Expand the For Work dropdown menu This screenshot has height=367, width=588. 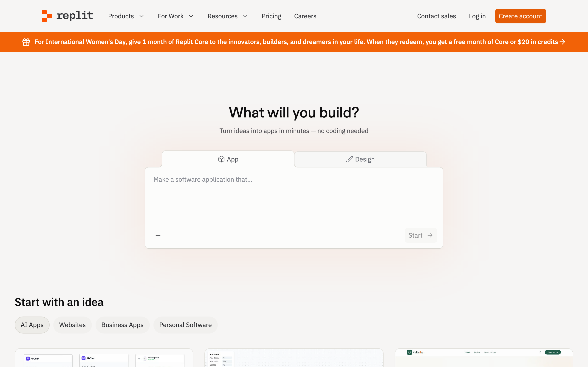pyautogui.click(x=176, y=16)
